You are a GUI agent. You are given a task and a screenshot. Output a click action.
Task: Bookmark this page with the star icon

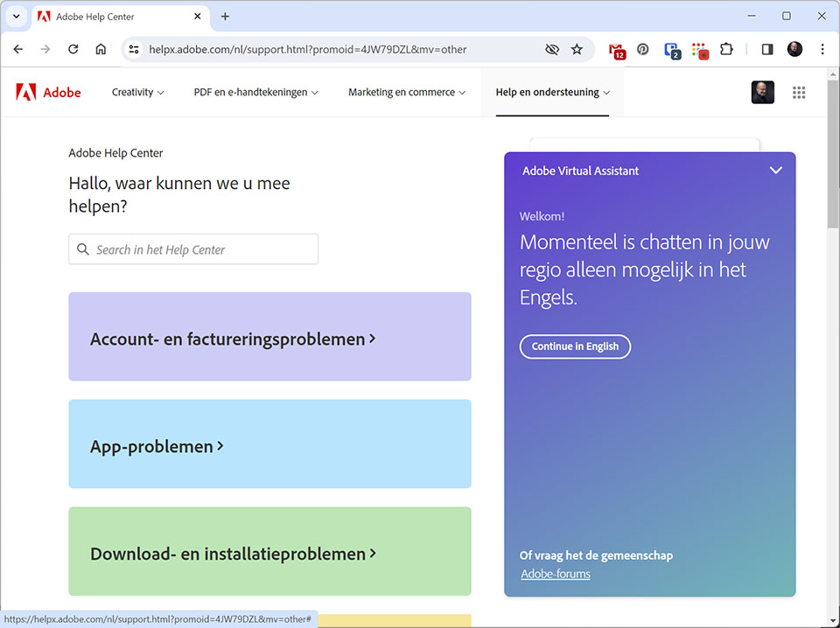tap(577, 49)
